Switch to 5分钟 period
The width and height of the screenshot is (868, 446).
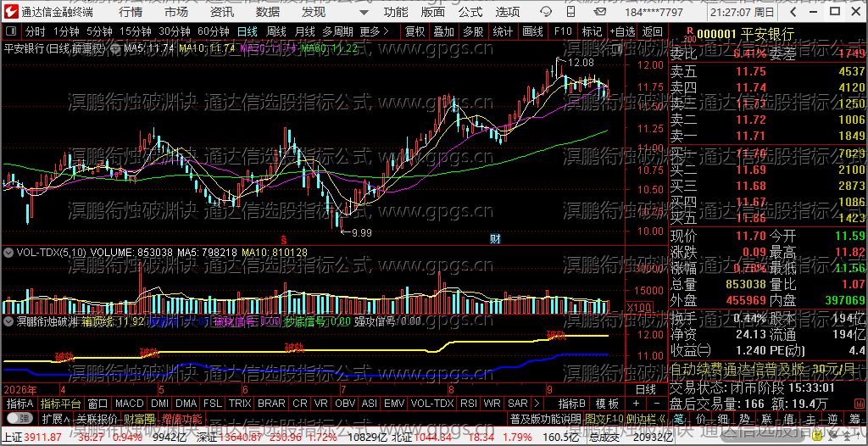(99, 31)
